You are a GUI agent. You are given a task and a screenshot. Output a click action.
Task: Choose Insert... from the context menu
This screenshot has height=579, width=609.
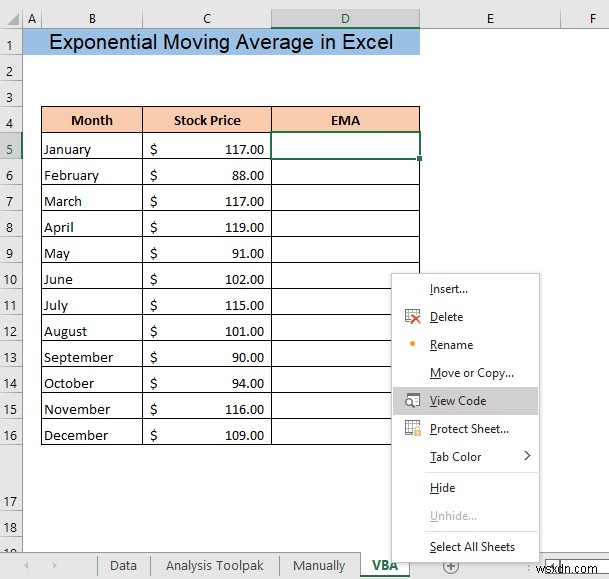(x=465, y=289)
